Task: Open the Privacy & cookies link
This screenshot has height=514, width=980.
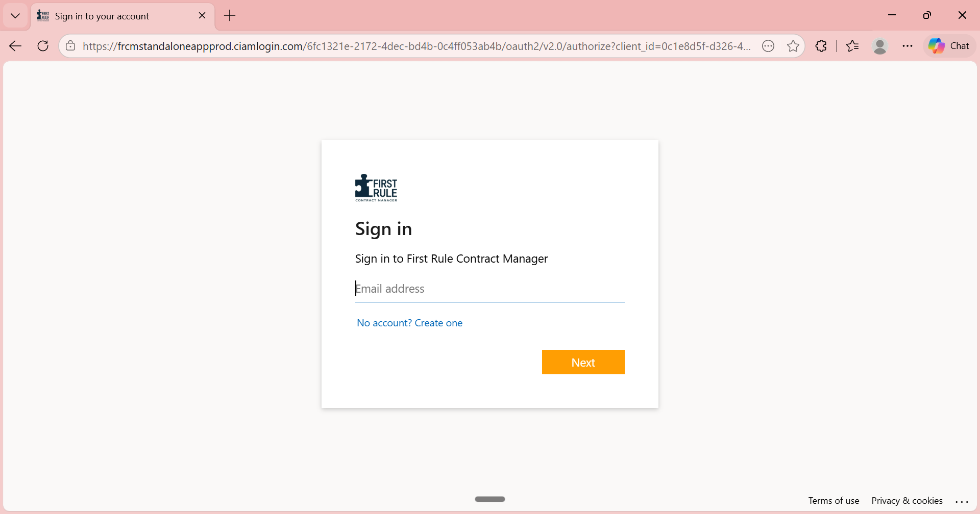Action: [x=907, y=501]
